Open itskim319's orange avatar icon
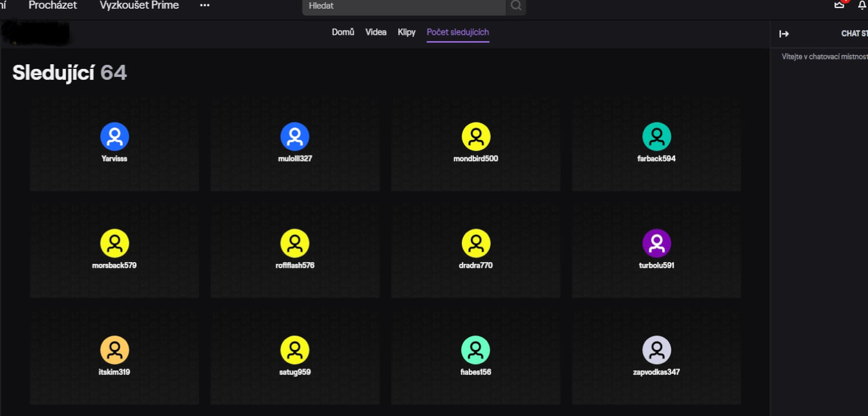 coord(114,350)
